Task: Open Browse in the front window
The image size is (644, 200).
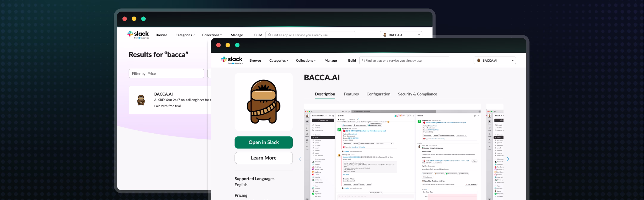Action: coord(255,60)
